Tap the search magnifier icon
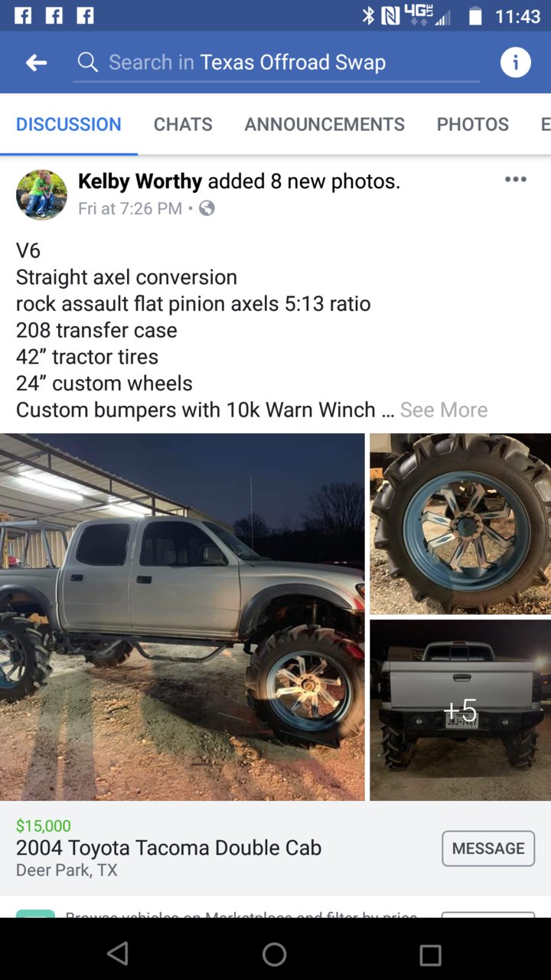 pyautogui.click(x=88, y=62)
